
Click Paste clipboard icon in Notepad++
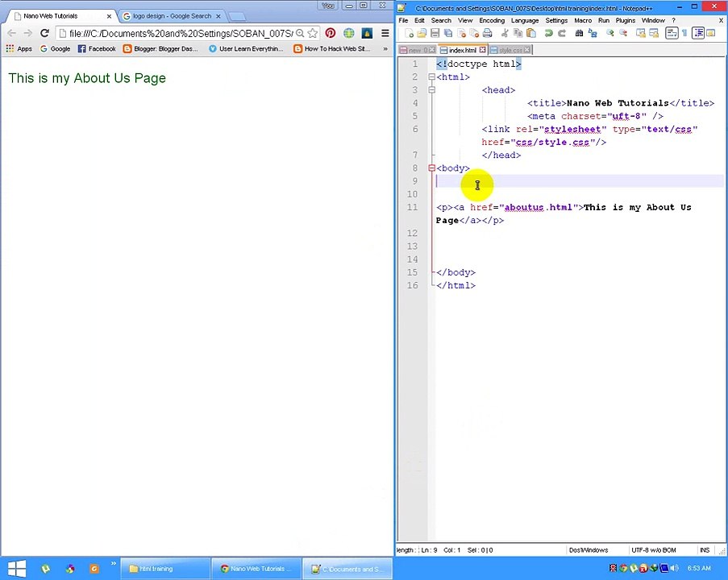click(x=531, y=33)
